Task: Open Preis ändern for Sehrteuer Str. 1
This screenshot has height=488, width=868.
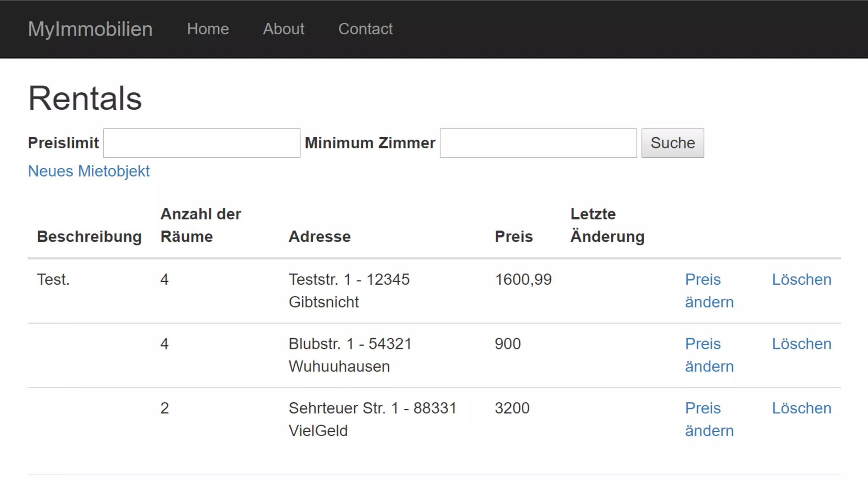Action: (x=709, y=419)
